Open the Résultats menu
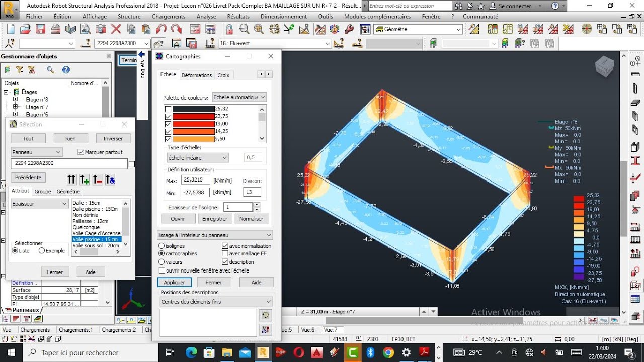This screenshot has height=362, width=644. coord(238,17)
